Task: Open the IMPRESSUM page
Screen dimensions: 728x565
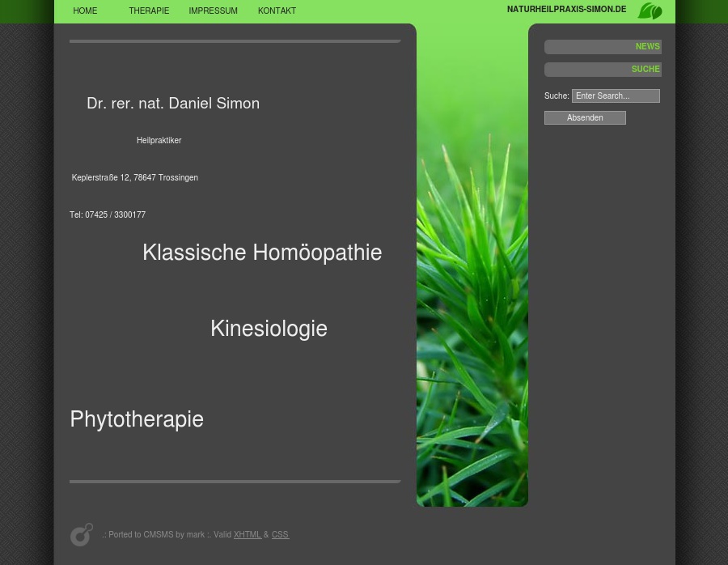Action: click(213, 11)
